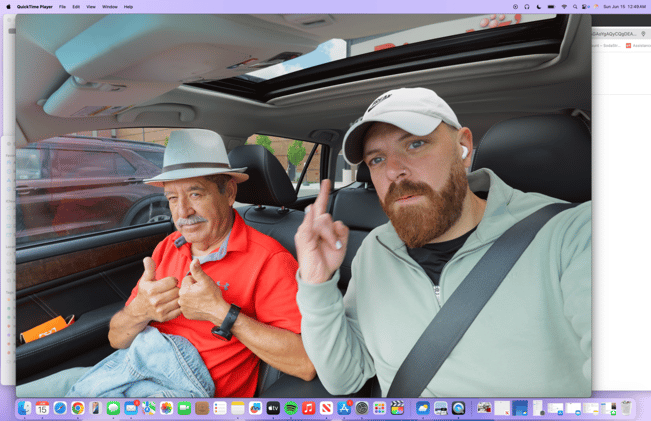The width and height of the screenshot is (651, 421).
Task: Open Notes from the Dock
Action: [237, 408]
